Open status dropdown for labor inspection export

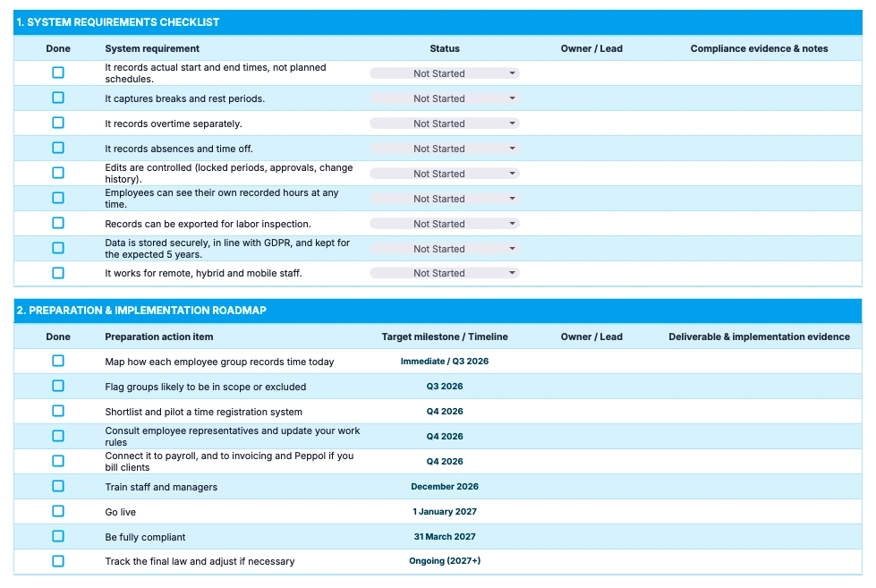(445, 224)
